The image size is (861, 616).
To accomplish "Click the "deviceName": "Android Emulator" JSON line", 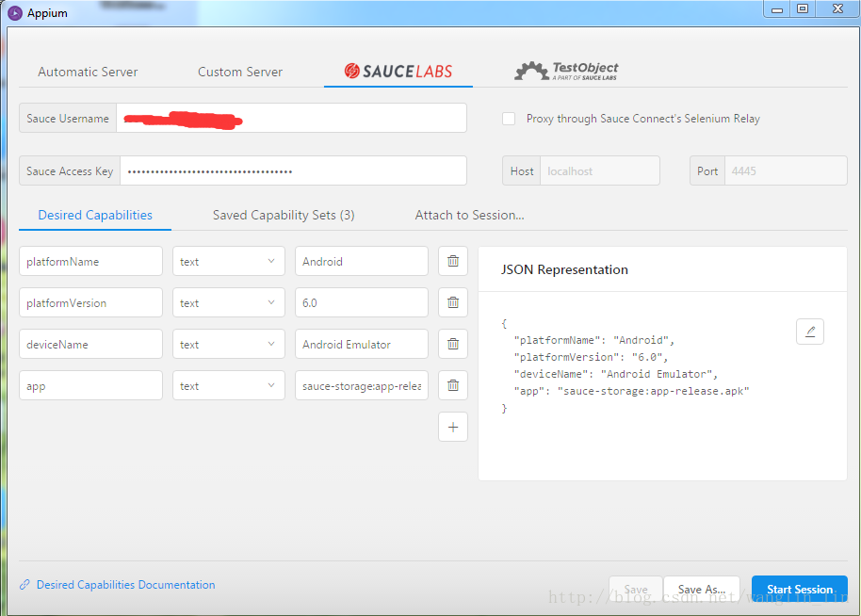I will [x=615, y=375].
